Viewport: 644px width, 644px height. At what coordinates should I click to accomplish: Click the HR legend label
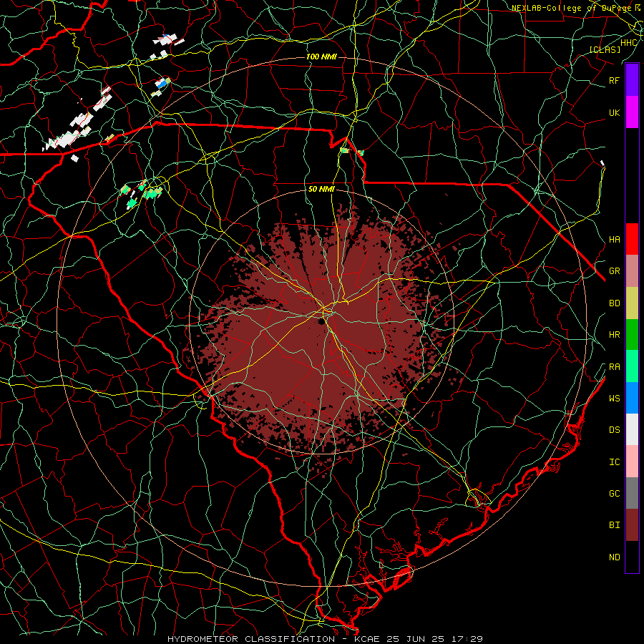(x=614, y=335)
